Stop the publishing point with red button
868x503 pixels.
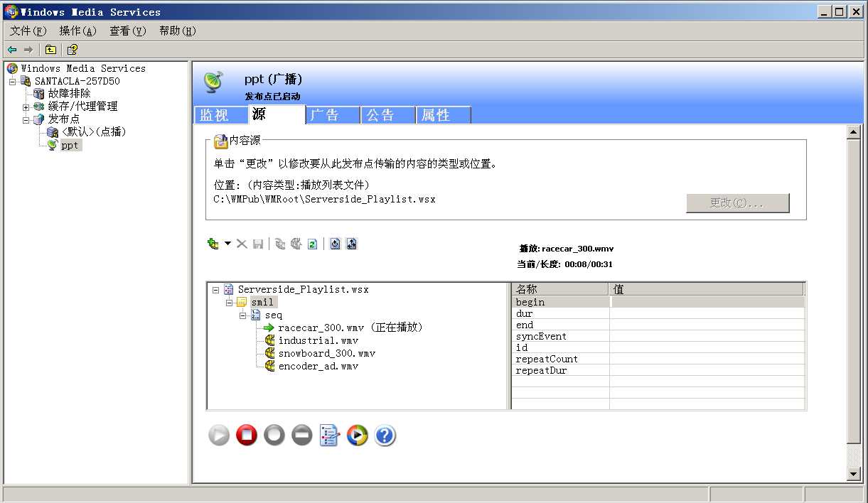247,435
